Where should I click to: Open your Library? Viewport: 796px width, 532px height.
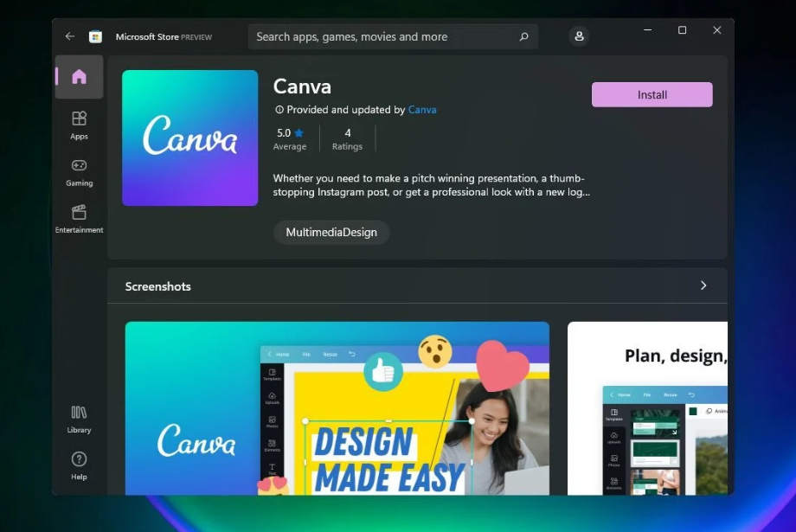[x=79, y=418]
